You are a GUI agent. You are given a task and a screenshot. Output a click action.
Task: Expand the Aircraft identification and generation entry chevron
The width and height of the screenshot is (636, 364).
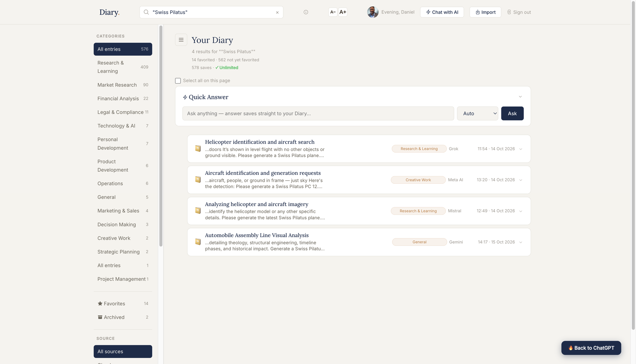pyautogui.click(x=521, y=180)
